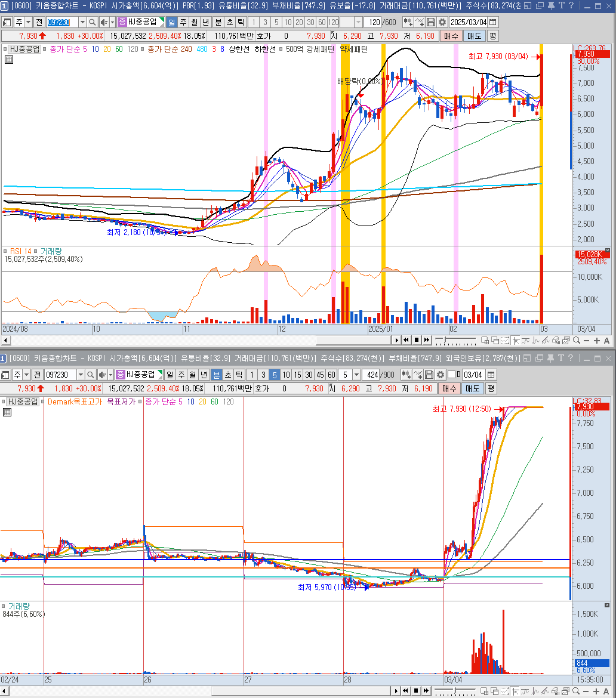Toggle 주 (weekly) period in top chart toolbar

click(183, 22)
